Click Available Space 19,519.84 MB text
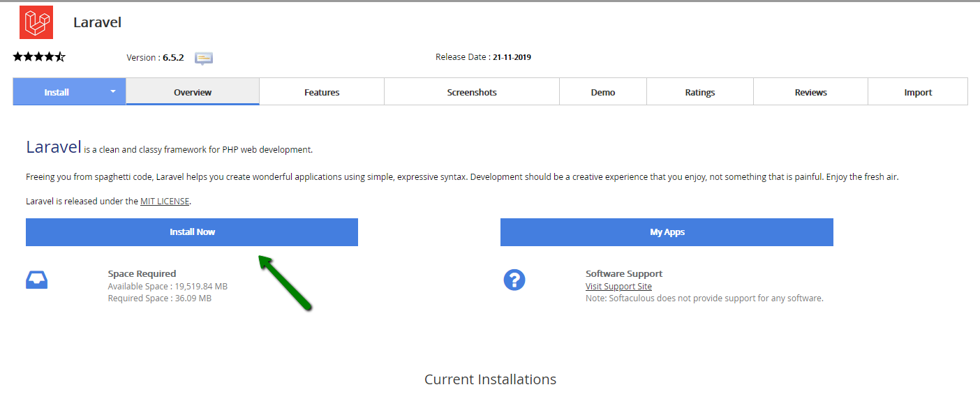The image size is (980, 401). click(x=168, y=286)
